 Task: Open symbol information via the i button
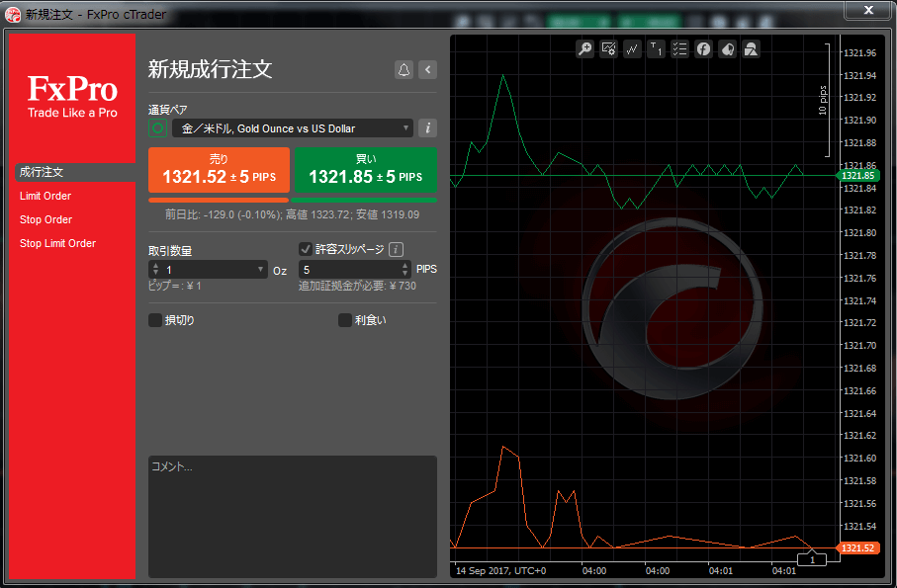(428, 128)
